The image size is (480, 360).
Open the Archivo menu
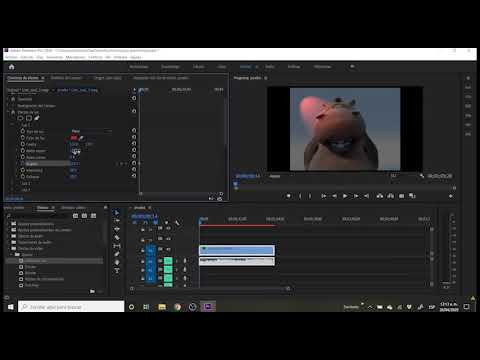pyautogui.click(x=11, y=57)
